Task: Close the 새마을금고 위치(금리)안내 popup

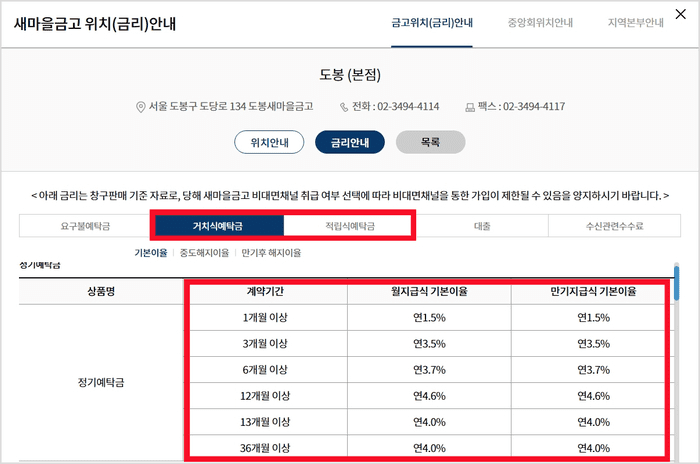Action: coord(680,14)
